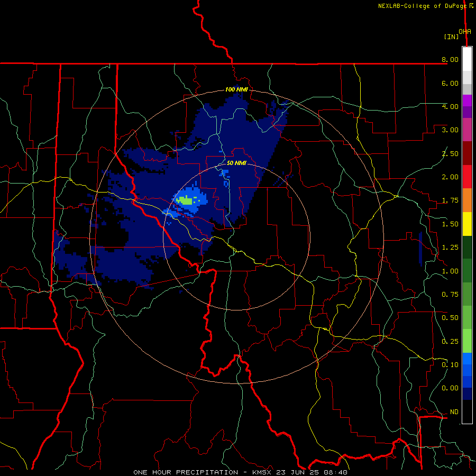
Task: Click the 1.50 legend value
Action: pos(450,224)
